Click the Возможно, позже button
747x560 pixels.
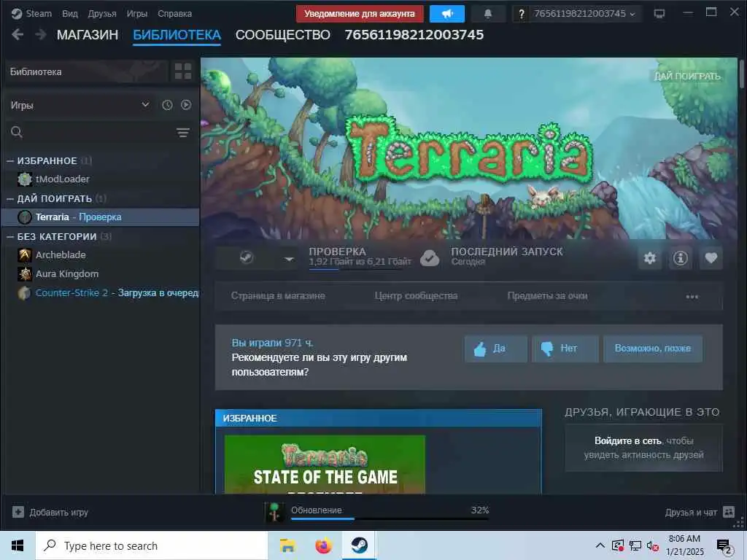click(x=653, y=349)
